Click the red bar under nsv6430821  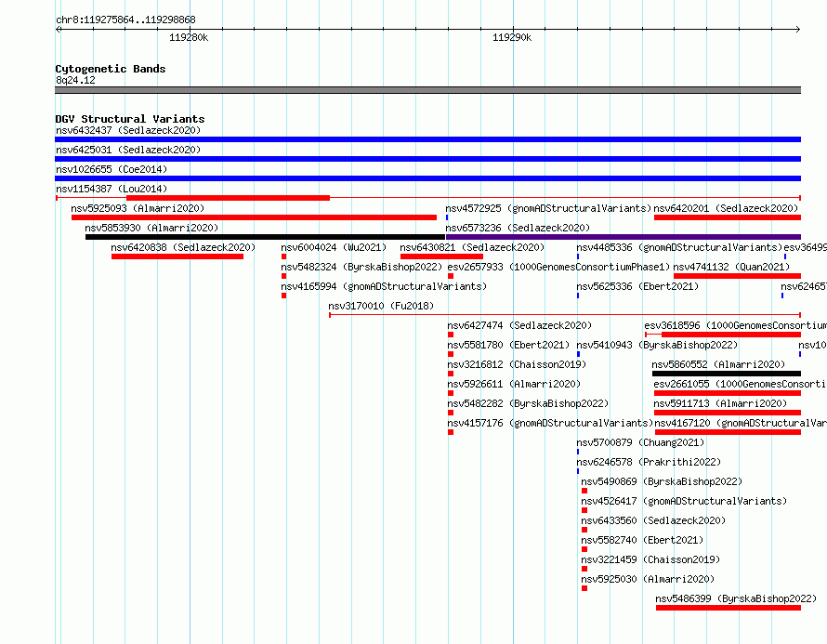tap(441, 256)
